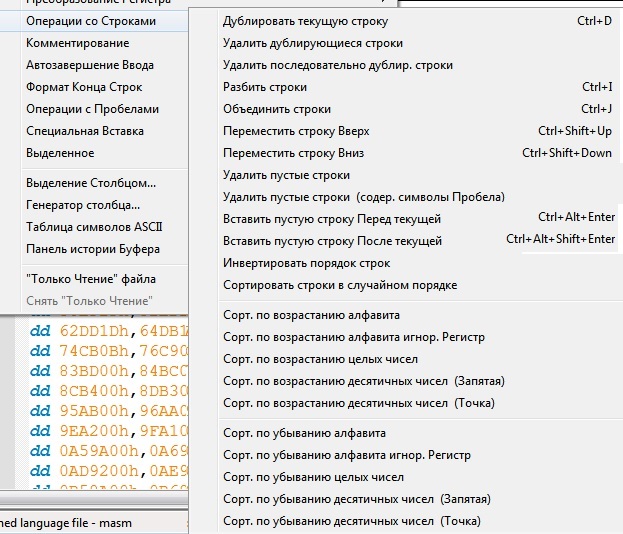The height and width of the screenshot is (534, 623).
Task: Select 'Сорт. по возрастанию целых чисел'
Action: (320, 359)
